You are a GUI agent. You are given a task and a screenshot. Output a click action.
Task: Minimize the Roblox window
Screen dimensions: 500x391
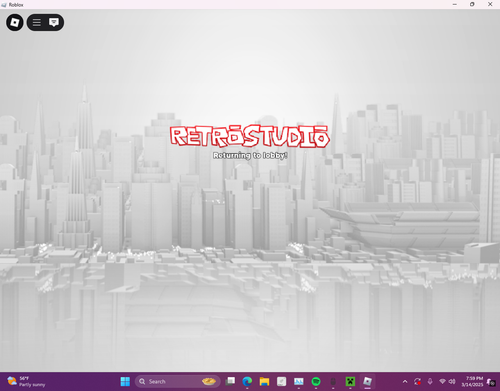(x=455, y=4)
